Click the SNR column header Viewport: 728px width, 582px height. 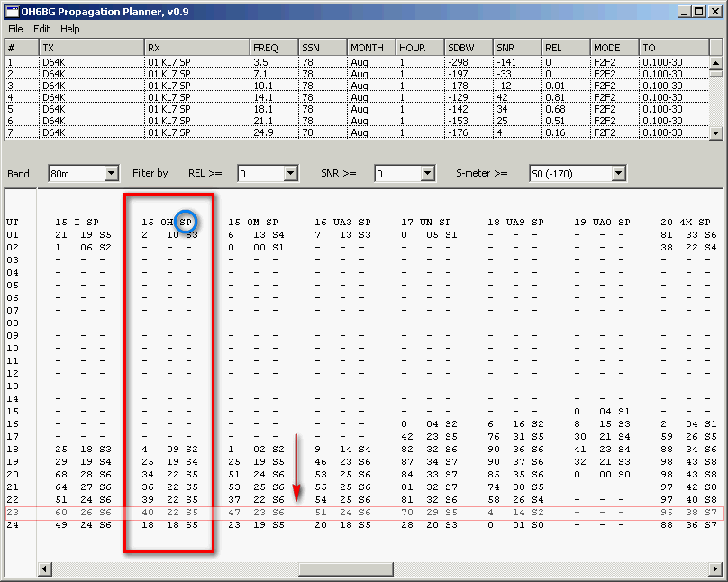pyautogui.click(x=518, y=48)
